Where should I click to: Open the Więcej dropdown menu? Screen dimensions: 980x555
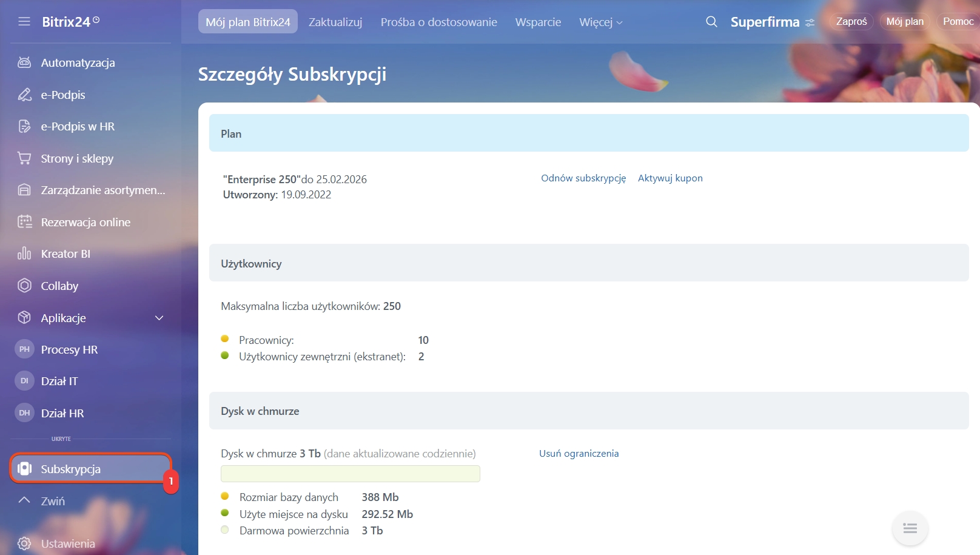[600, 22]
